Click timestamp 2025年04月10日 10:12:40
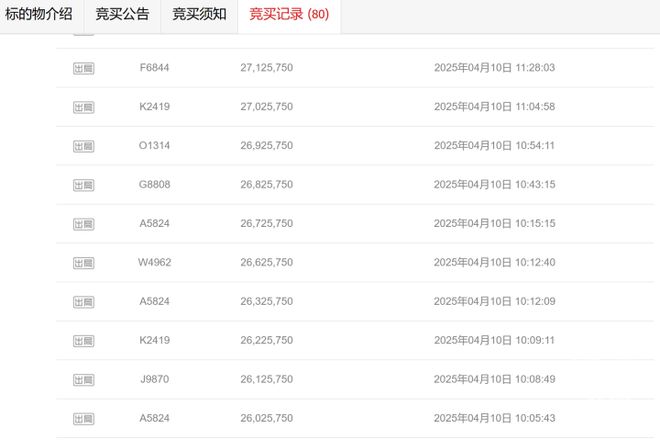 (495, 262)
